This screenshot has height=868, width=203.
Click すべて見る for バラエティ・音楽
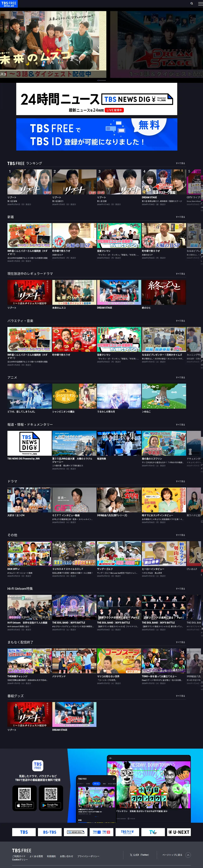(180, 321)
